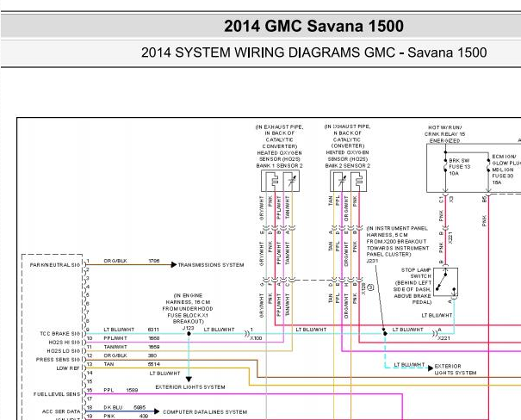Click the BRK SW fuse 13 symbol
Image resolution: width=521 pixels, height=420 pixels.
[445, 166]
